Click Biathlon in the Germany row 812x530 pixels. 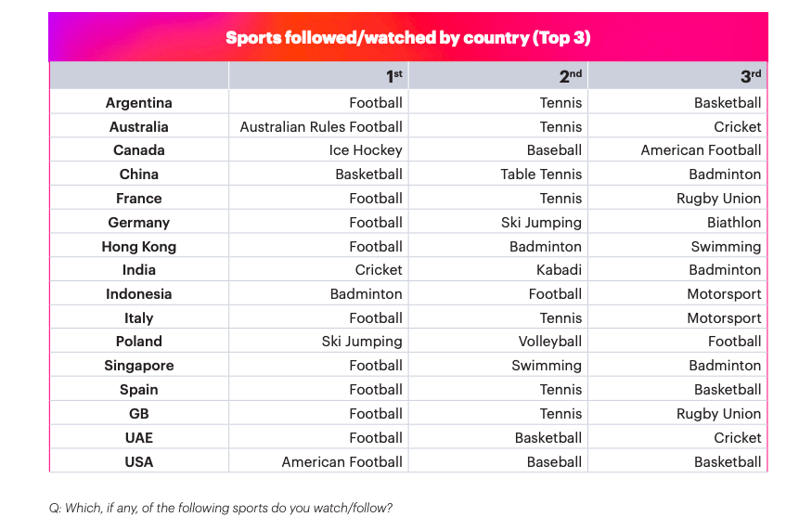[733, 223]
